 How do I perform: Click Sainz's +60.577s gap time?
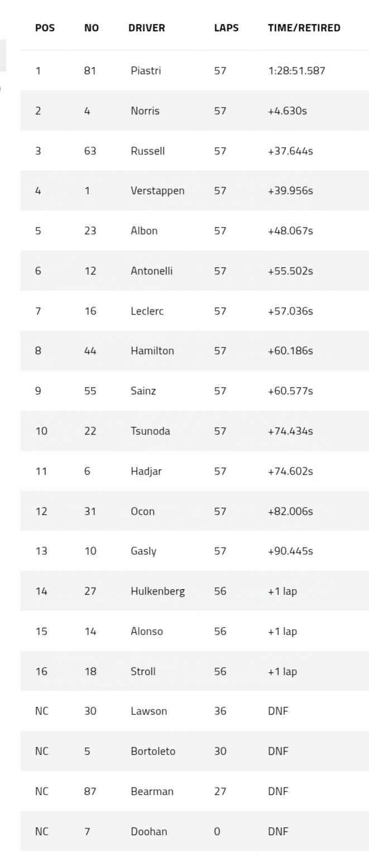[x=290, y=391]
